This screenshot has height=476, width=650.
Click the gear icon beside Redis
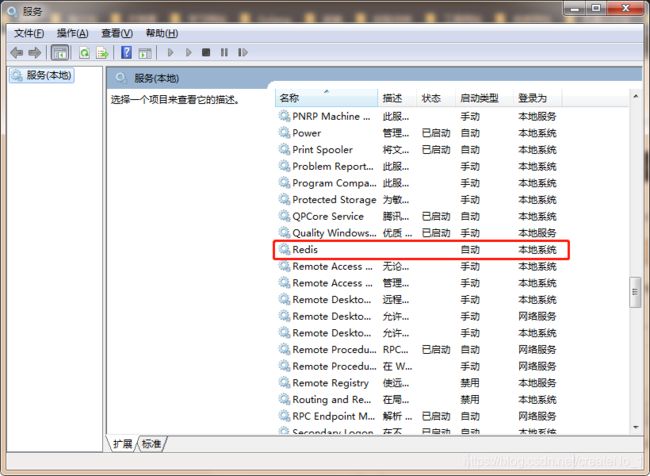tap(284, 249)
